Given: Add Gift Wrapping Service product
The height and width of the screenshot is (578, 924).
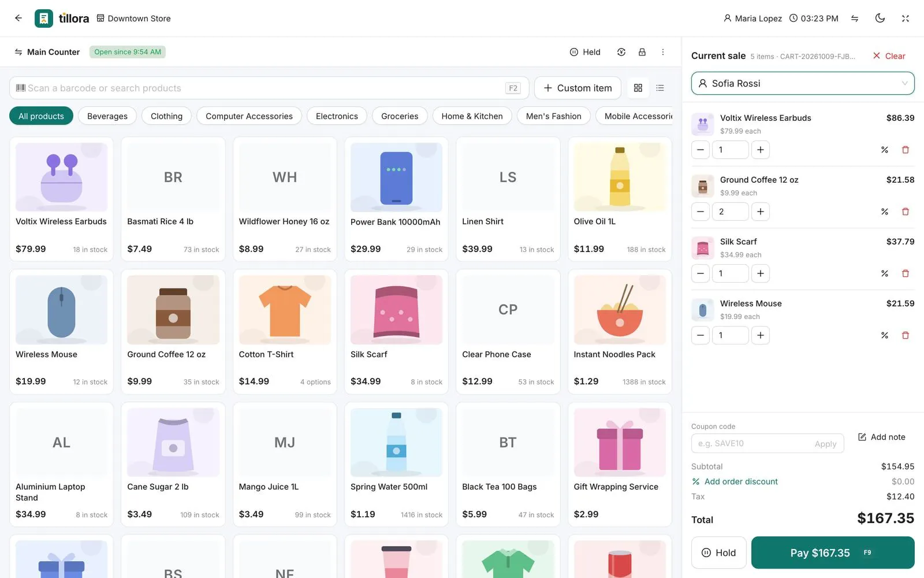Looking at the screenshot, I should [620, 464].
